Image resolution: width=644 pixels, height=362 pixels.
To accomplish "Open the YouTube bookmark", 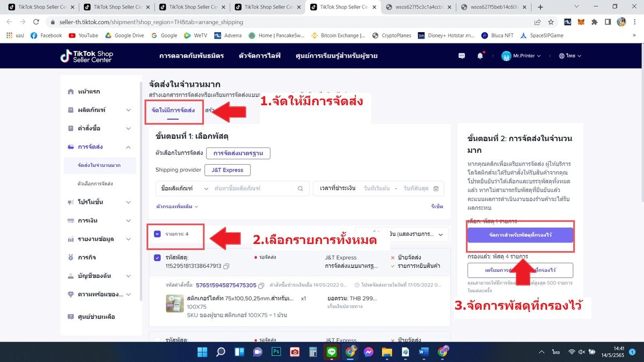I will pos(84,35).
